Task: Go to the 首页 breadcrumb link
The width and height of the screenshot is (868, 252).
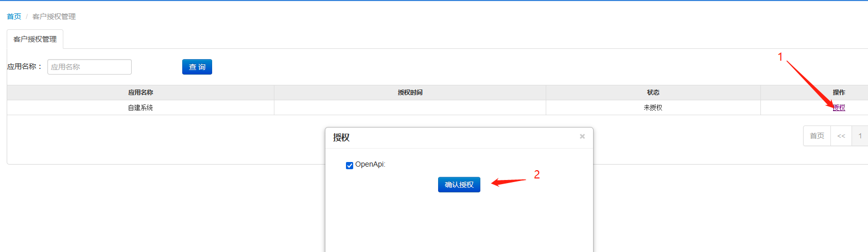Action: point(14,16)
